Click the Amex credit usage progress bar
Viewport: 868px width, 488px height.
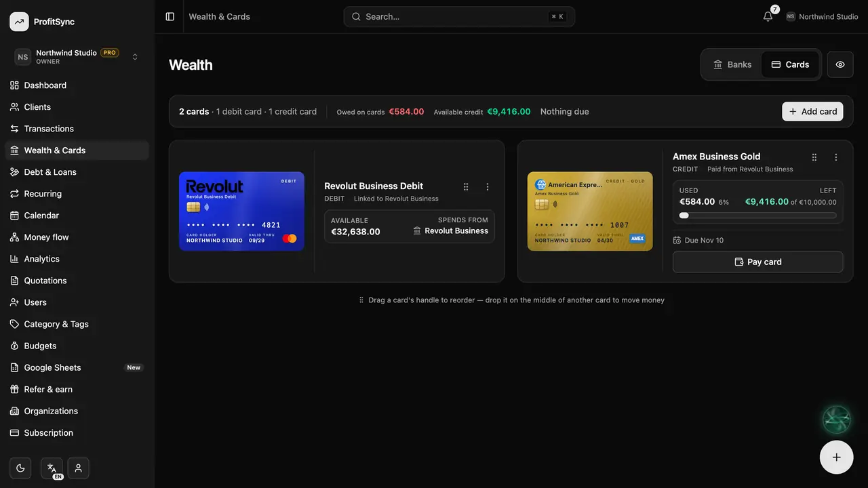coord(758,216)
